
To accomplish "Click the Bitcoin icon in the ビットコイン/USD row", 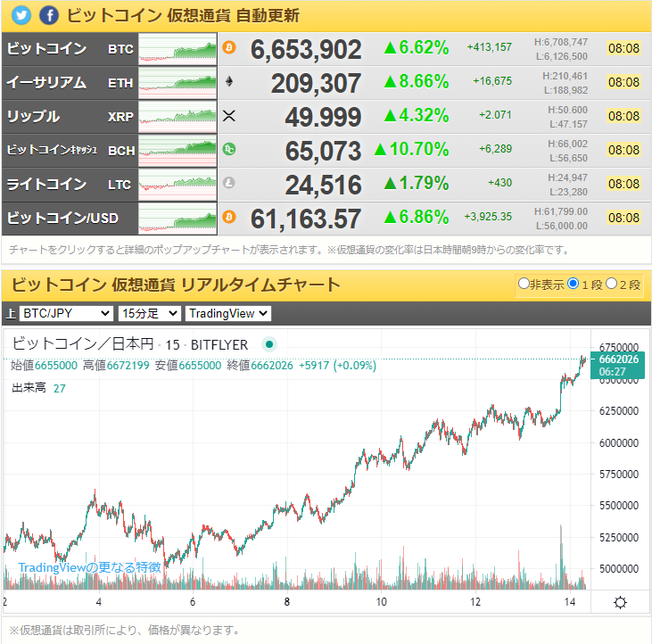I will point(228,217).
